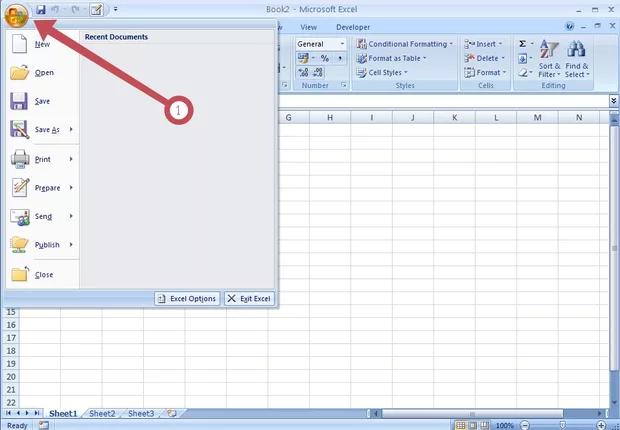Switch to the Developer ribbon tab
Viewport: 620px width, 430px height.
pyautogui.click(x=353, y=27)
